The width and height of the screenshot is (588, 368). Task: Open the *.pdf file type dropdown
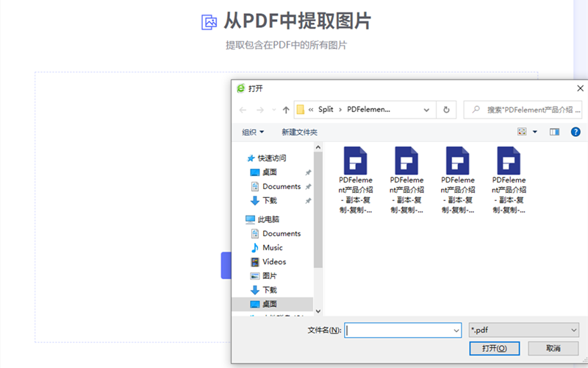click(x=523, y=330)
